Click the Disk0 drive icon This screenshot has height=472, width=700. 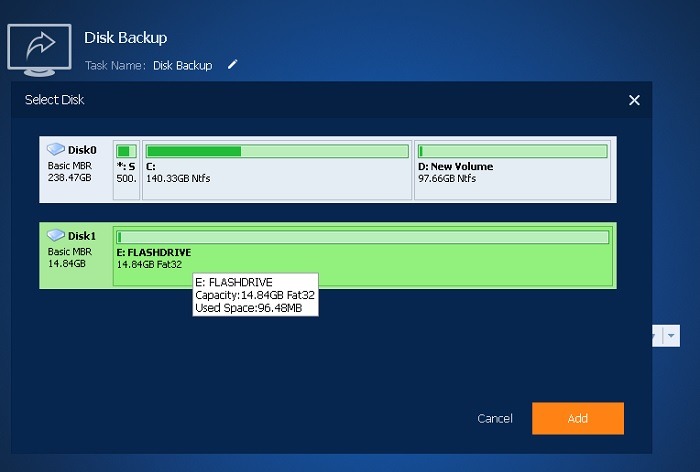click(x=56, y=149)
